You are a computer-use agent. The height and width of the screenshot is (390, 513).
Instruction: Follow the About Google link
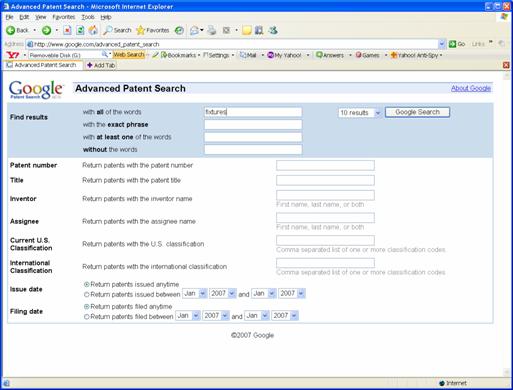471,88
